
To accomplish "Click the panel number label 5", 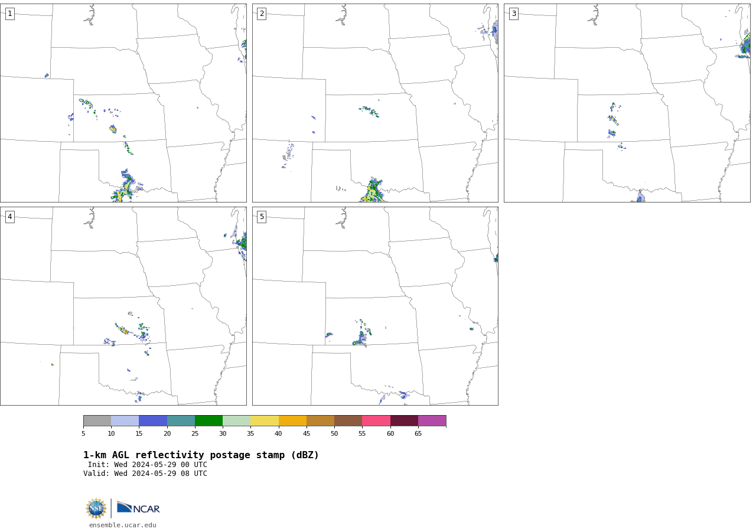I will coord(262,217).
